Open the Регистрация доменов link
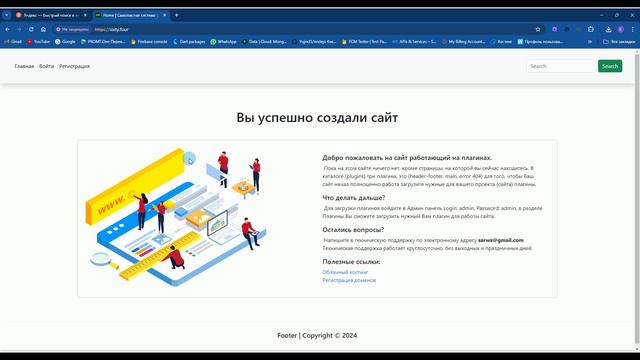This screenshot has width=640, height=360. (x=349, y=280)
